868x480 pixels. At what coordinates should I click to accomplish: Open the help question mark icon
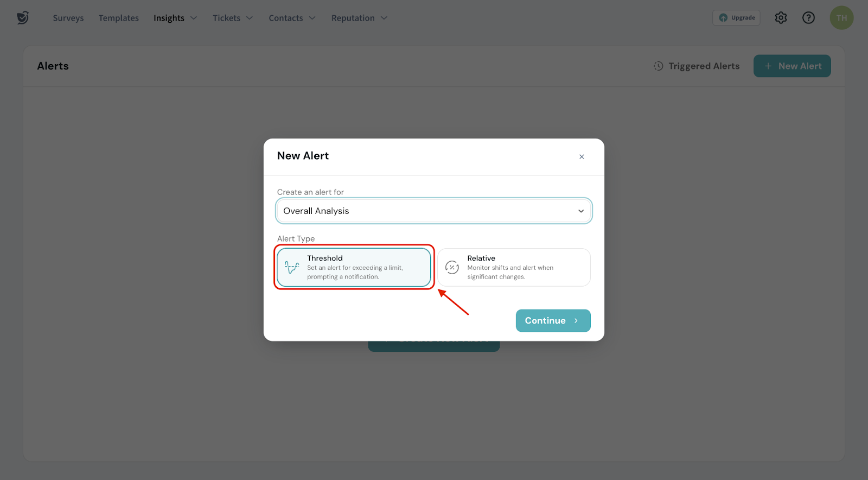coord(808,18)
